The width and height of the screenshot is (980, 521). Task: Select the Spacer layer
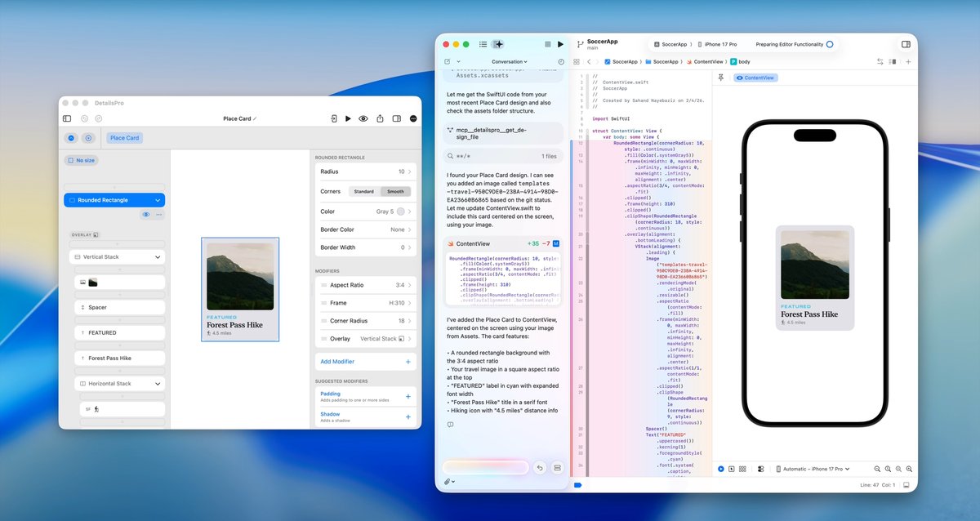point(121,308)
